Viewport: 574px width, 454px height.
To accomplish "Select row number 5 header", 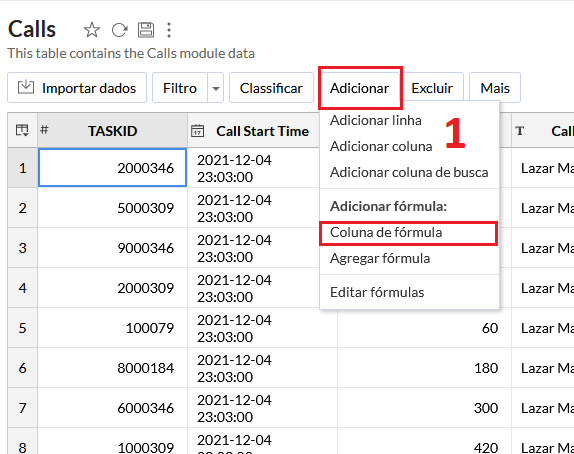I will click(23, 328).
